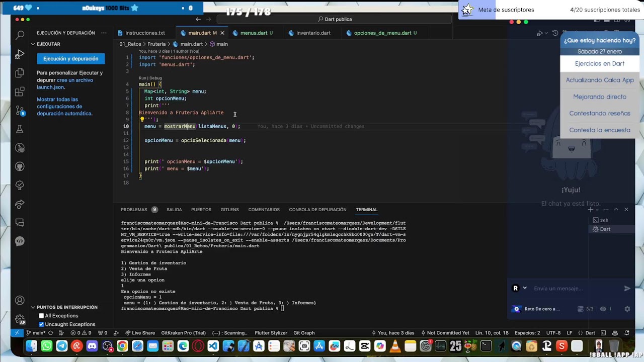Open chat settings gear icon
Screen dimensions: 644x362
[x=627, y=309]
